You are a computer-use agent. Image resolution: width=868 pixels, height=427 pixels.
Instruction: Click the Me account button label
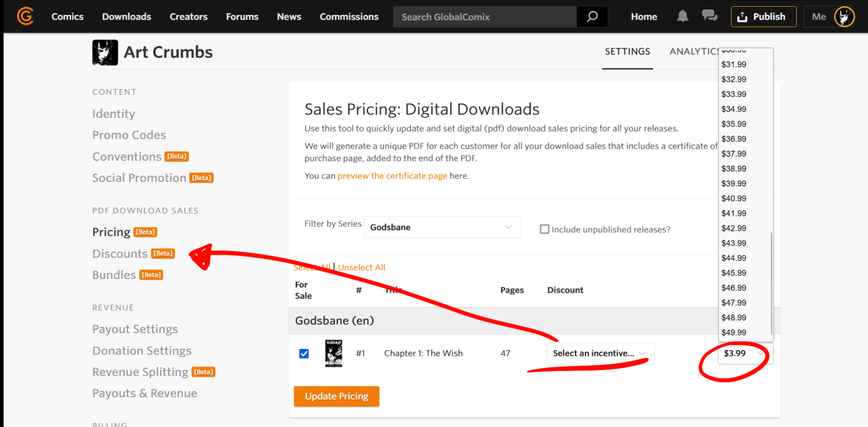coord(819,16)
